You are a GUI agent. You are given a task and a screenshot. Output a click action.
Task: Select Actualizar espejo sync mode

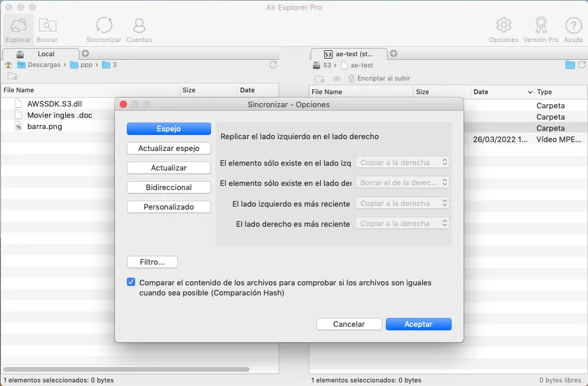169,148
